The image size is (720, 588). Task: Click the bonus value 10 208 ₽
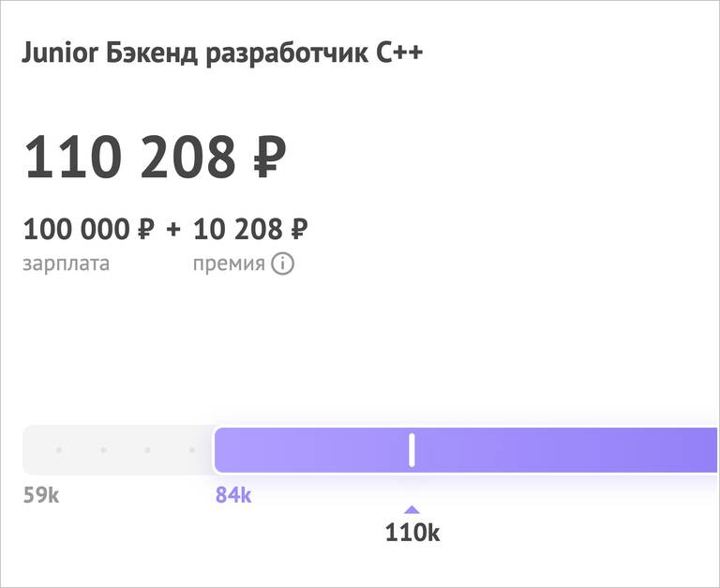point(250,229)
